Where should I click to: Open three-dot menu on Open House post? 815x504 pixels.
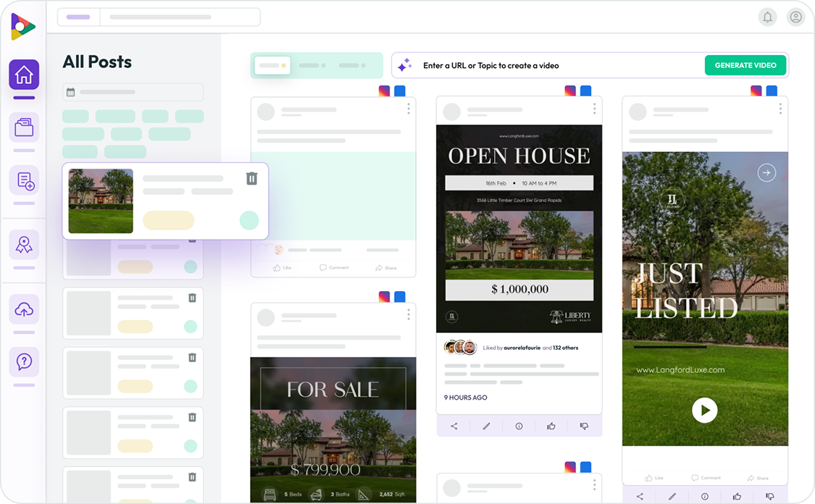tap(595, 109)
